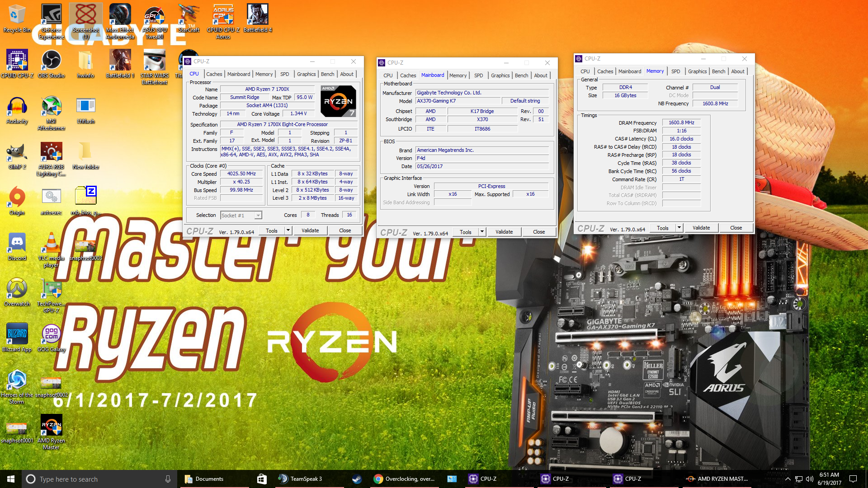868x488 pixels.
Task: Open Tools dropdown arrow in Mainboard window
Action: pos(482,232)
